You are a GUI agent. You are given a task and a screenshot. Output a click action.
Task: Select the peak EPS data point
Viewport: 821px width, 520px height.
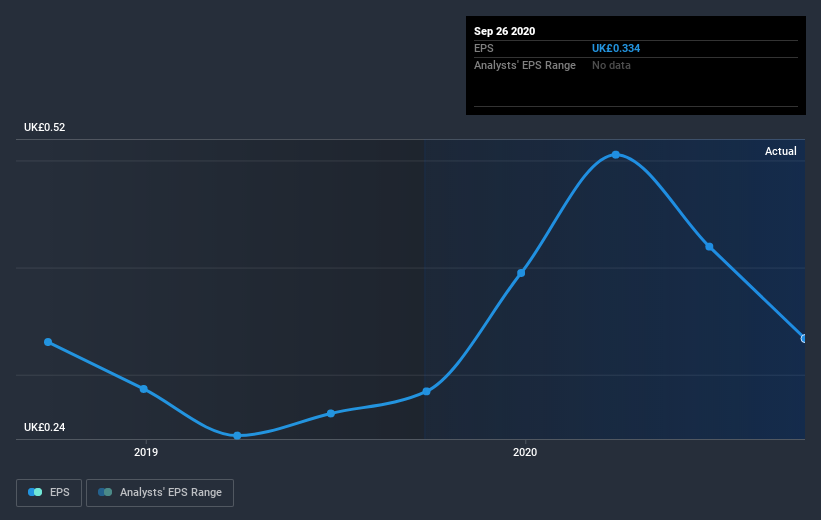click(x=616, y=155)
